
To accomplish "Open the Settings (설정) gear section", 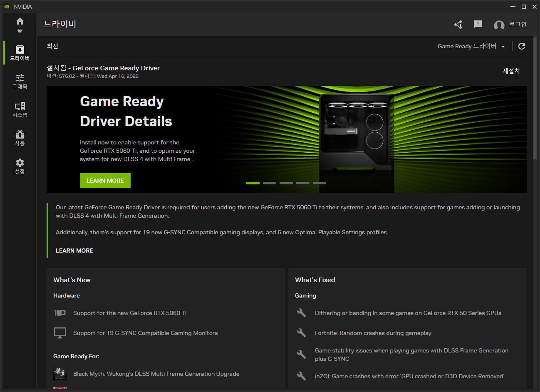I will point(20,166).
